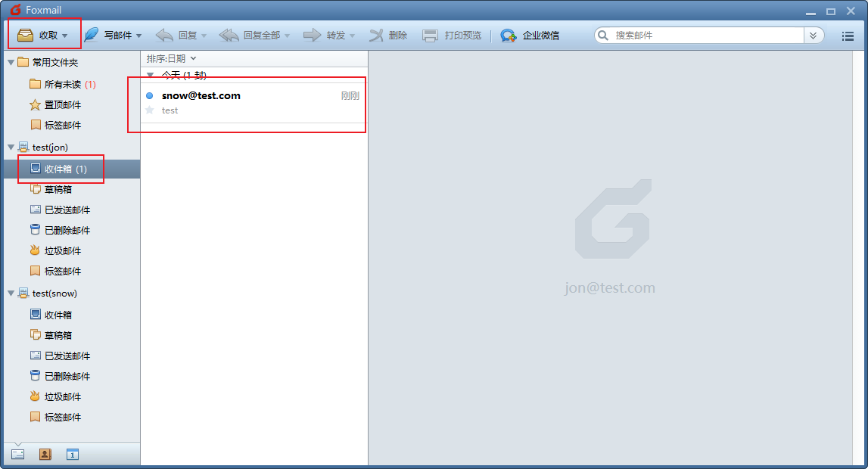The image size is (868, 469).
Task: Close the Foxmail window
Action: tap(851, 11)
